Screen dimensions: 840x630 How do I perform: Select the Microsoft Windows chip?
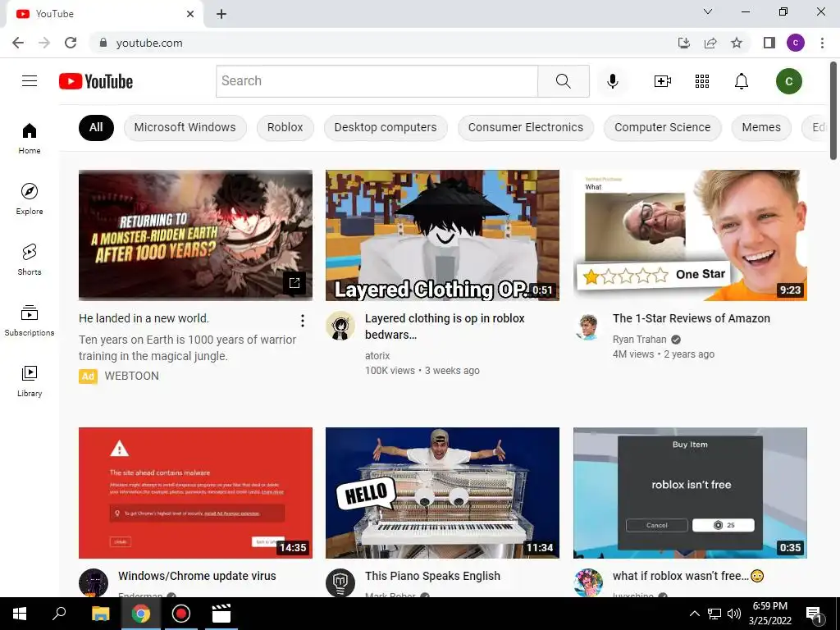185,127
